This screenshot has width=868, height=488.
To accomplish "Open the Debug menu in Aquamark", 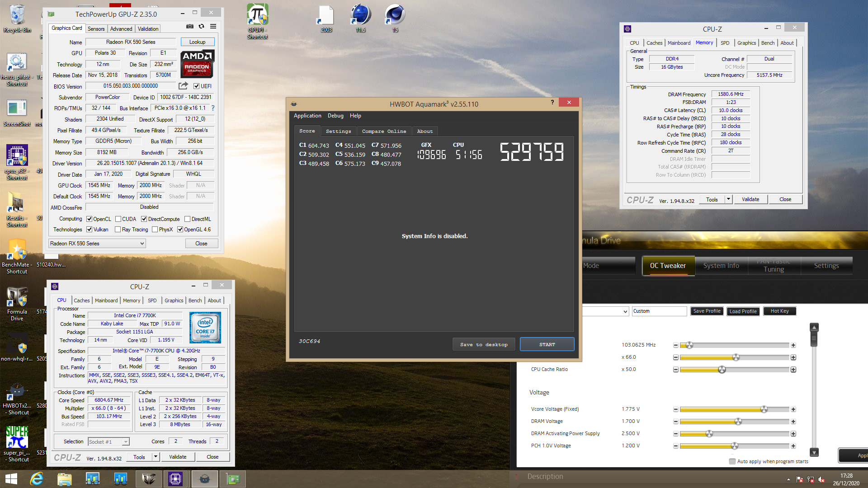I will tap(335, 116).
